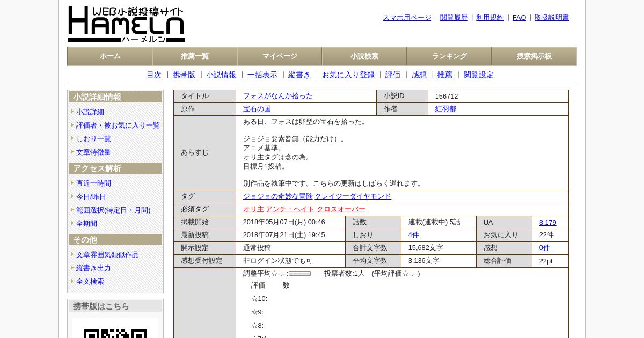Click the アクセス解析 sidebar heading
Image resolution: width=644 pixels, height=338 pixels.
pos(115,168)
